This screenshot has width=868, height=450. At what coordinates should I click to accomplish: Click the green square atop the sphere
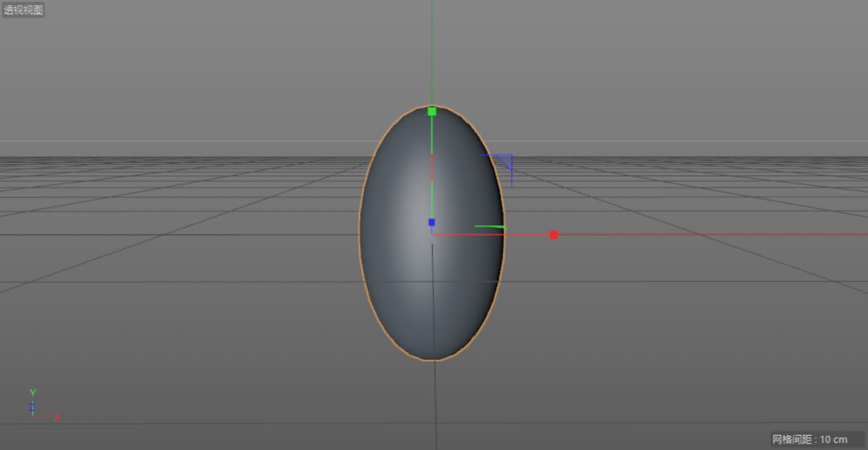(x=432, y=111)
